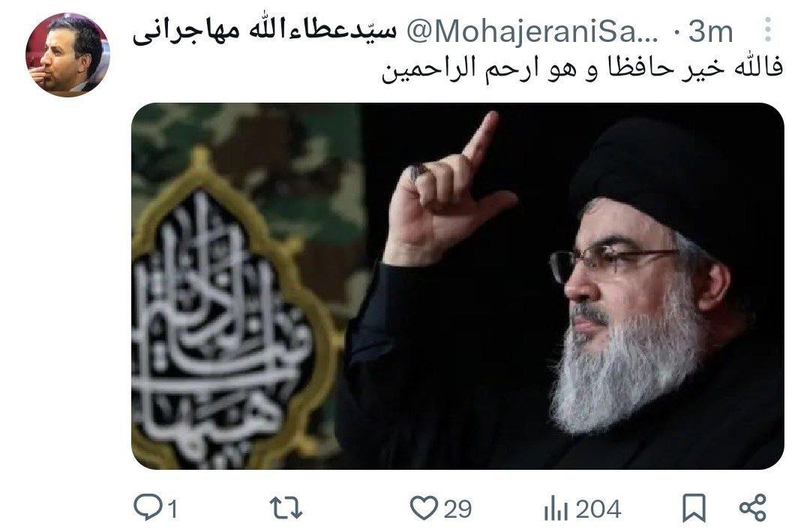
Task: Open the author's round profile picture
Action: tap(67, 55)
